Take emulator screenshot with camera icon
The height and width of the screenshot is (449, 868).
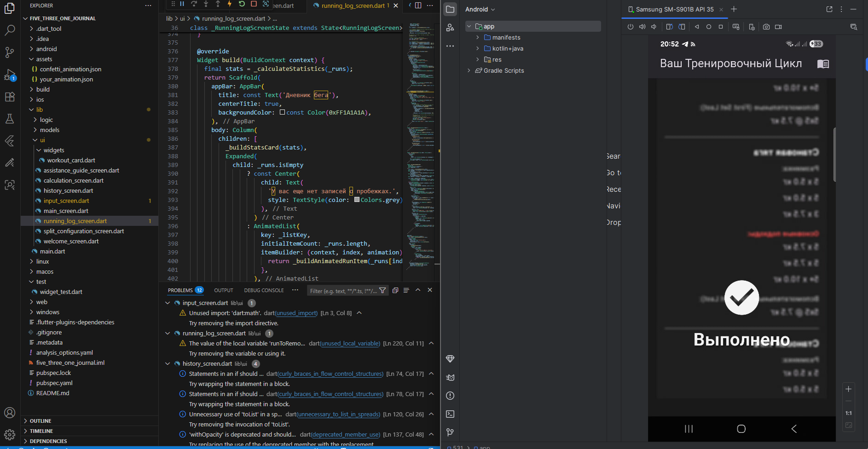pyautogui.click(x=766, y=27)
